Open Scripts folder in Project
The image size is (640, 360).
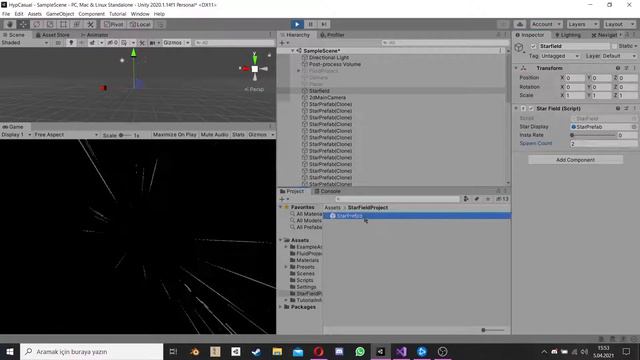pyautogui.click(x=304, y=280)
